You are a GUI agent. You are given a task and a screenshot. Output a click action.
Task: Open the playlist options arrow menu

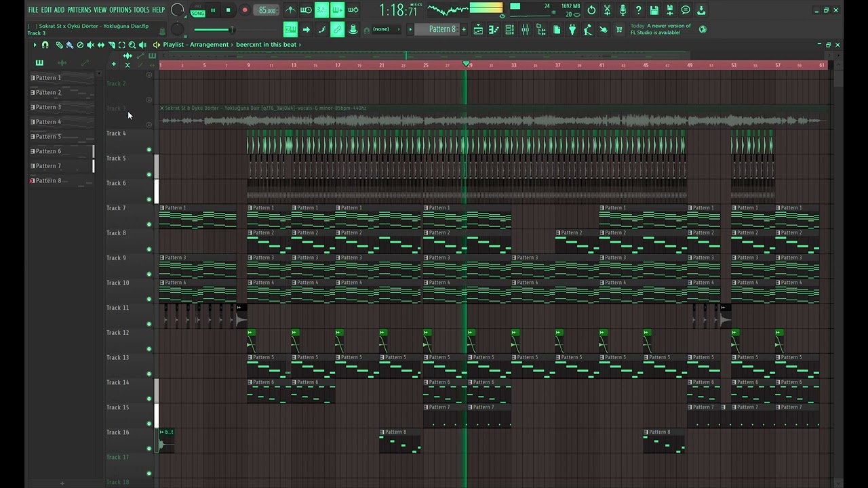click(35, 45)
